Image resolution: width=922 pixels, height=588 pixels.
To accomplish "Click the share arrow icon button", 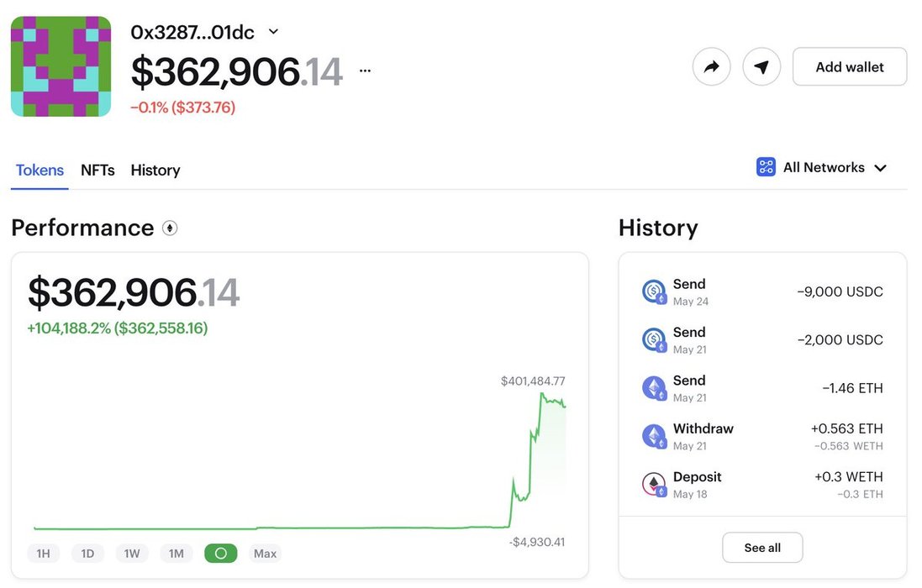I will [x=711, y=66].
